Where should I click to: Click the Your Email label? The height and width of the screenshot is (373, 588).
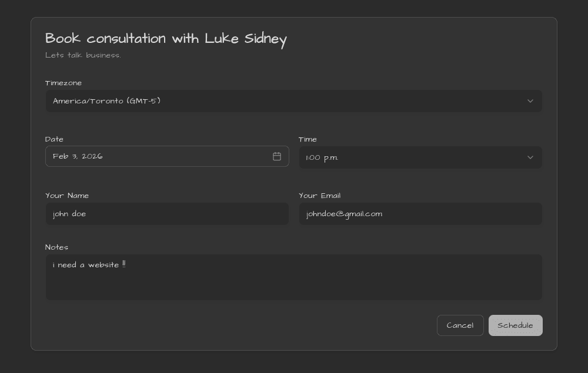(x=319, y=196)
